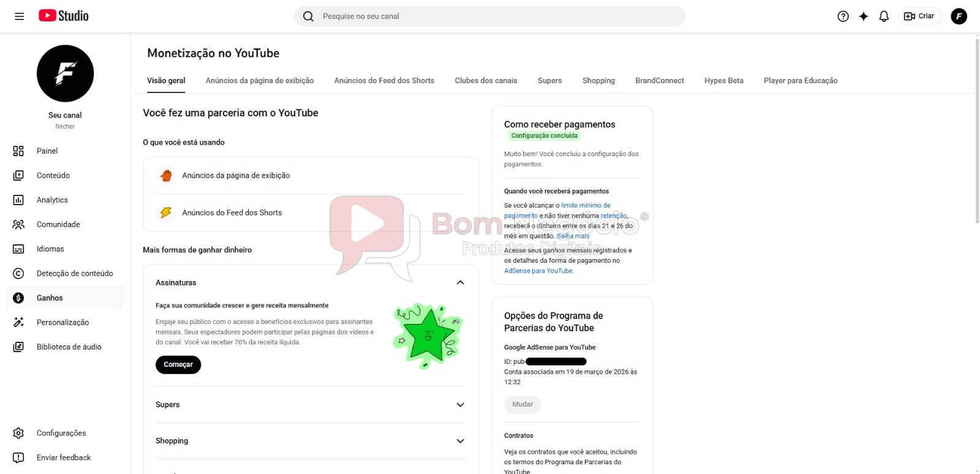Open Biblioteca de áudio icon
The height and width of the screenshot is (474, 980).
[18, 347]
